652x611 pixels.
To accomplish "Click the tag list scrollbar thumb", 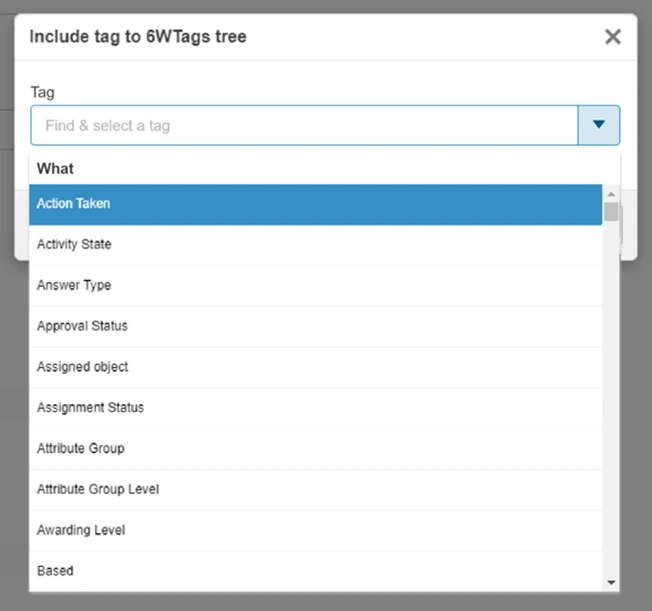I will pyautogui.click(x=611, y=211).
